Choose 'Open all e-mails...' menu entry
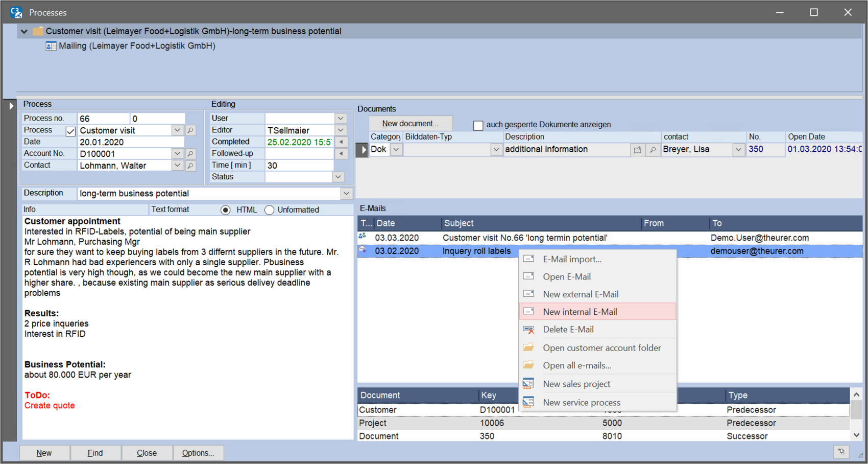This screenshot has height=464, width=868. click(597, 365)
